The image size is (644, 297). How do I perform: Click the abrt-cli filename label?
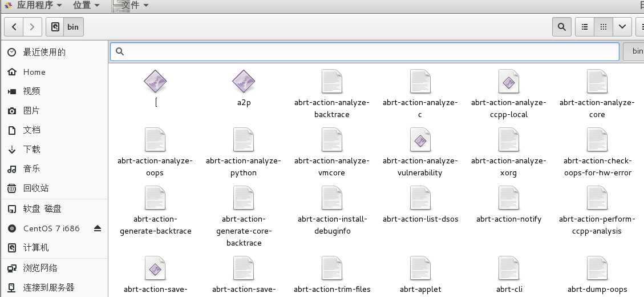509,289
